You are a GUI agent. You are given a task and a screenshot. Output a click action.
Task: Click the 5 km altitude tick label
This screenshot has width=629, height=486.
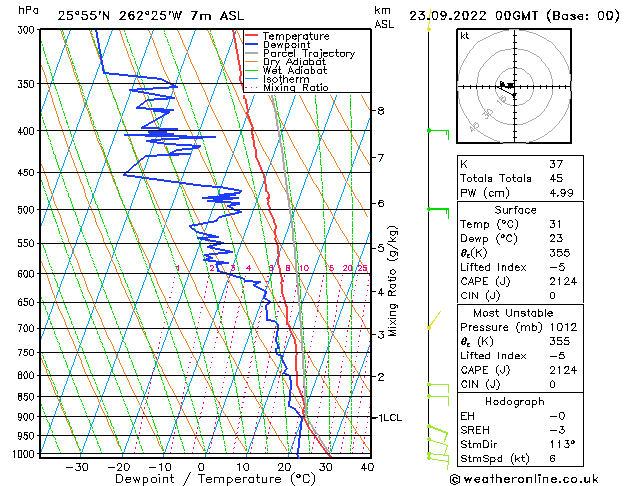pyautogui.click(x=381, y=248)
